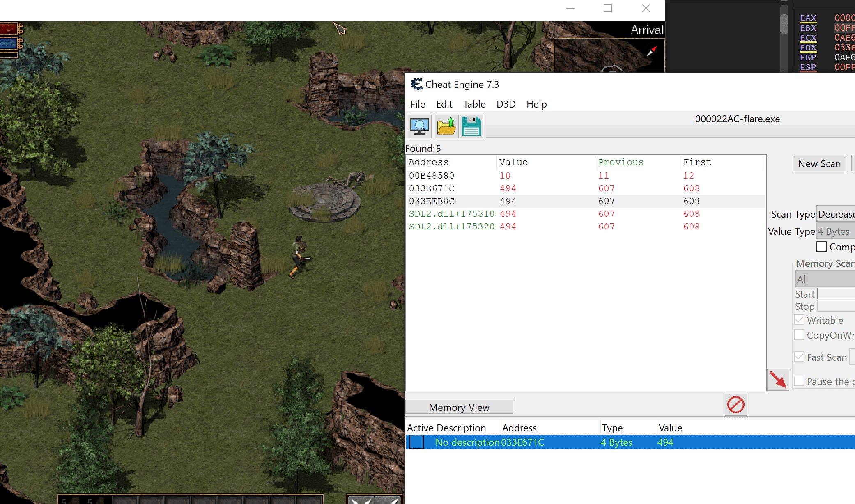Open the Table menu
Screen dimensions: 855x504
pos(474,104)
